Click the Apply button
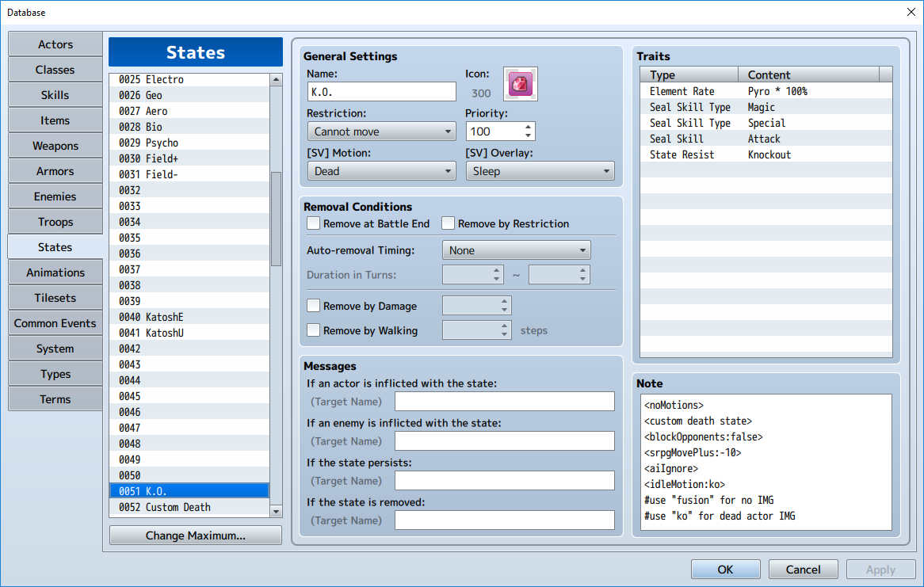The width and height of the screenshot is (924, 587). click(881, 570)
